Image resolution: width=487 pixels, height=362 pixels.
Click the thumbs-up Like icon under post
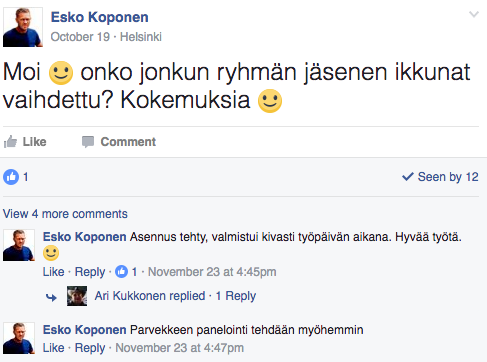[10, 142]
